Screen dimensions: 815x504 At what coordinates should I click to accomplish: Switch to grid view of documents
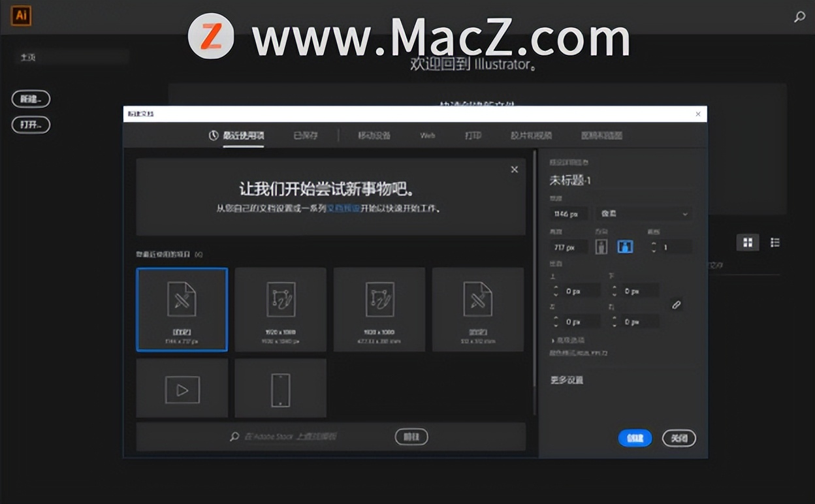[748, 242]
